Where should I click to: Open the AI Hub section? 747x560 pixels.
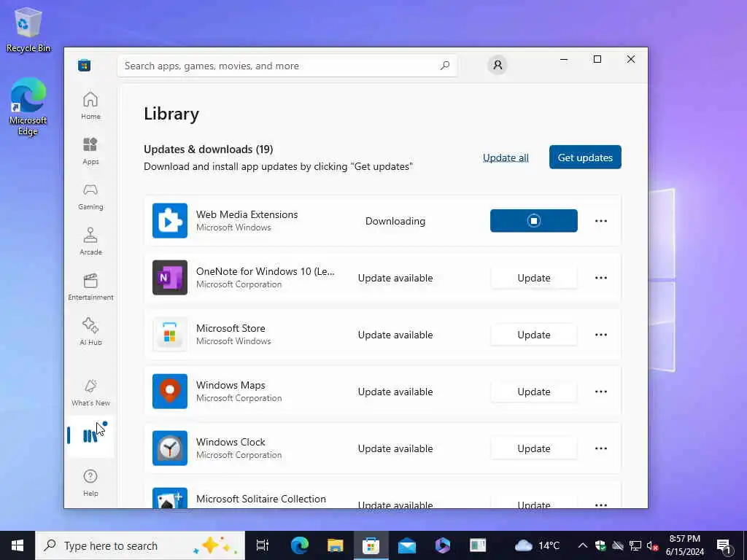click(90, 332)
